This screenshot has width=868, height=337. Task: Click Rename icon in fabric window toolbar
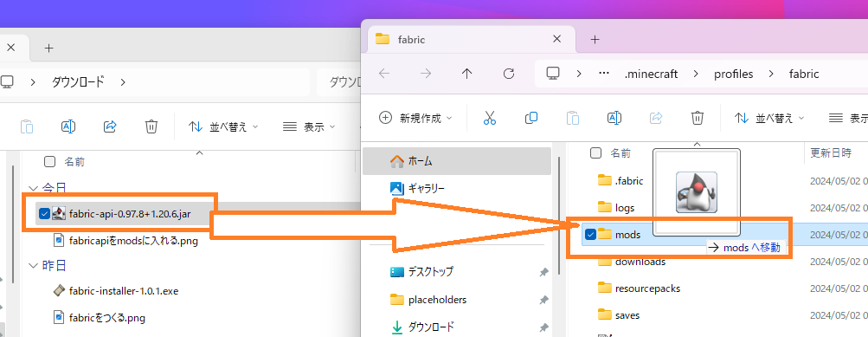click(614, 118)
